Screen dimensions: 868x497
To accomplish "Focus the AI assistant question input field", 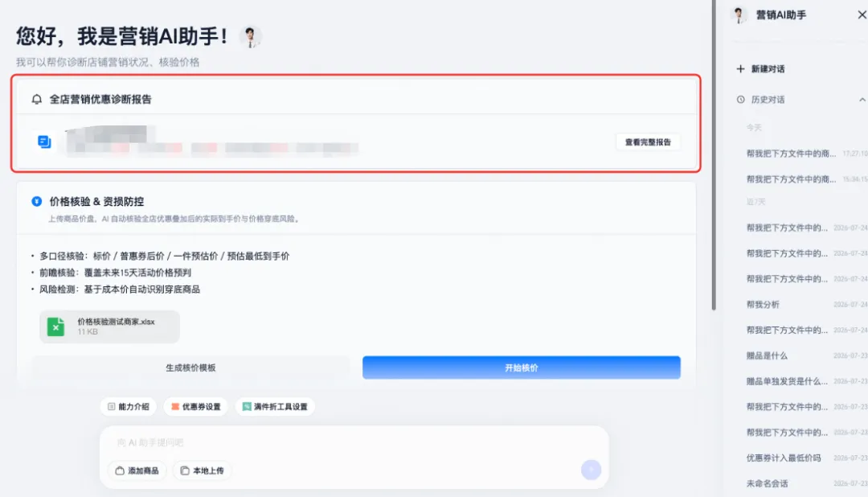I will pyautogui.click(x=354, y=442).
